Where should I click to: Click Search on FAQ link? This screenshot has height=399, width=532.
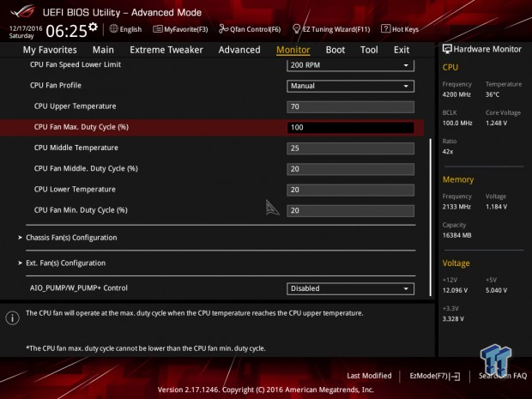coord(503,376)
